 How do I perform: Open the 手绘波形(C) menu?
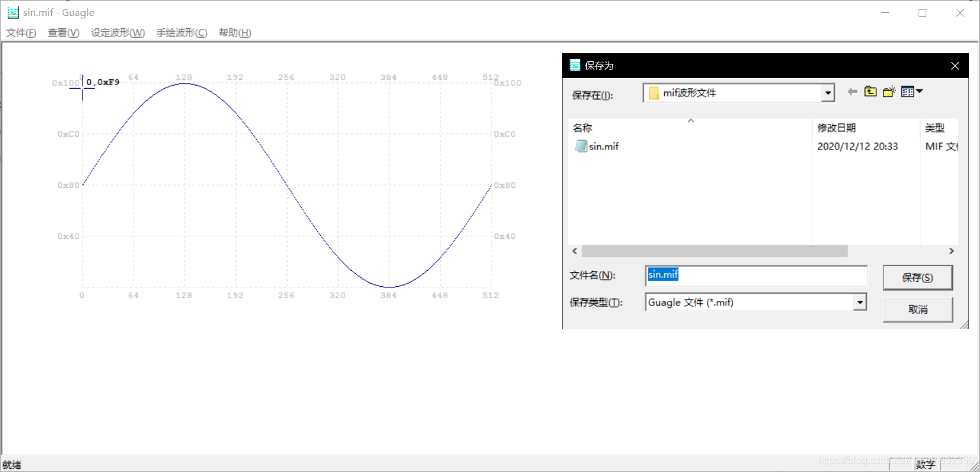tap(182, 33)
